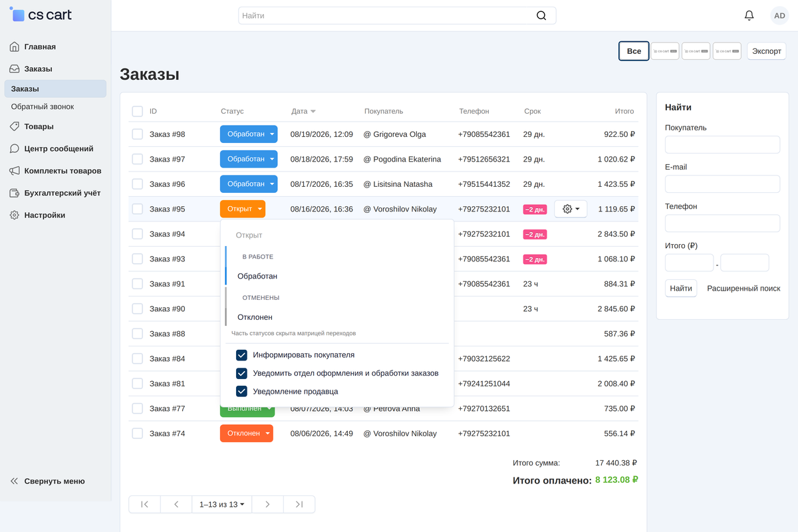Click the first Итого (₽) range field
The height and width of the screenshot is (532, 798).
(689, 263)
